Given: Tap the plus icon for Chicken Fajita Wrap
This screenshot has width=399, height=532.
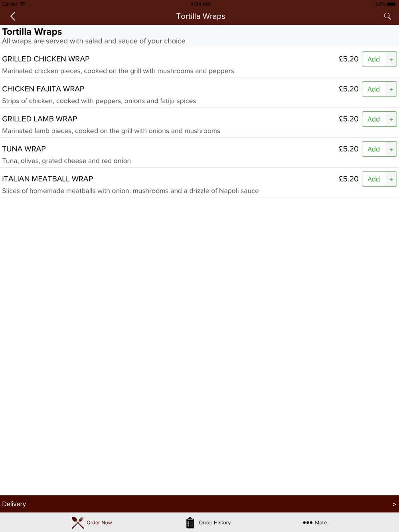Looking at the screenshot, I should [391, 89].
